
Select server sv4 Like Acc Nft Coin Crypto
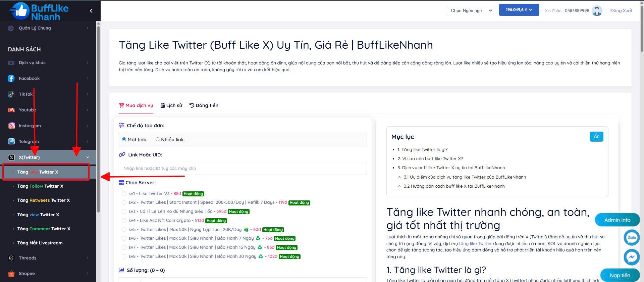[x=124, y=221]
